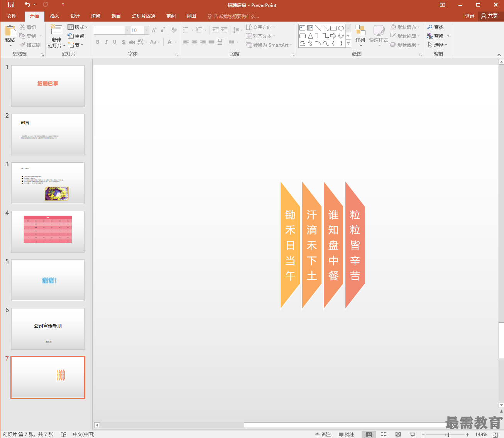
Task: Select slide 4 thumbnail with pink table
Action: [48, 232]
